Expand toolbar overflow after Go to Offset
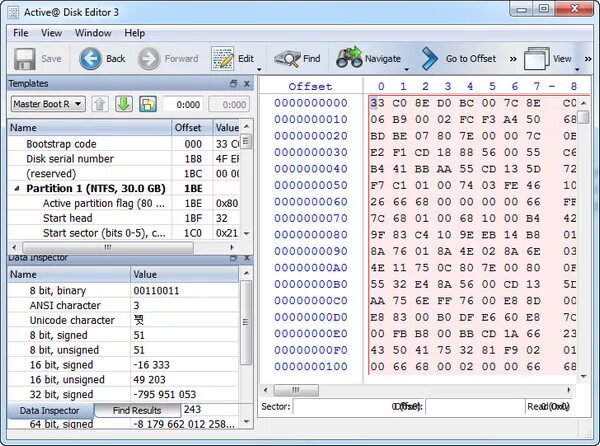Image resolution: width=600 pixels, height=446 pixels. pos(513,59)
